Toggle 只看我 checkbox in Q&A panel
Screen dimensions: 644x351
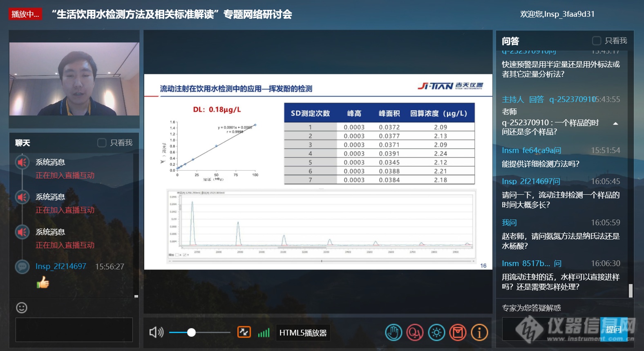point(597,40)
